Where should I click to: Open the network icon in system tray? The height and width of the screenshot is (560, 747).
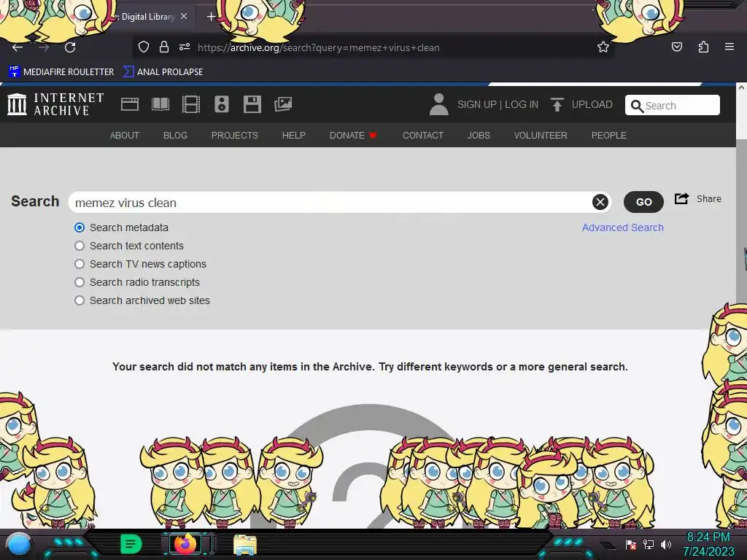point(649,544)
